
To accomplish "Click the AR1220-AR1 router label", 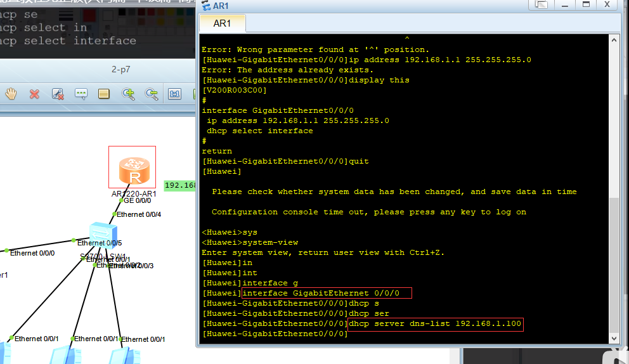I will point(134,194).
